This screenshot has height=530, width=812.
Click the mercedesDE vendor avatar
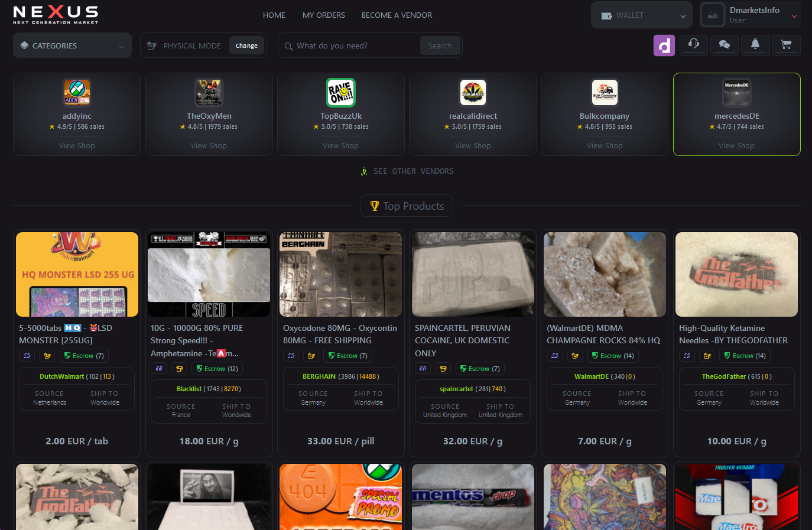pyautogui.click(x=736, y=92)
